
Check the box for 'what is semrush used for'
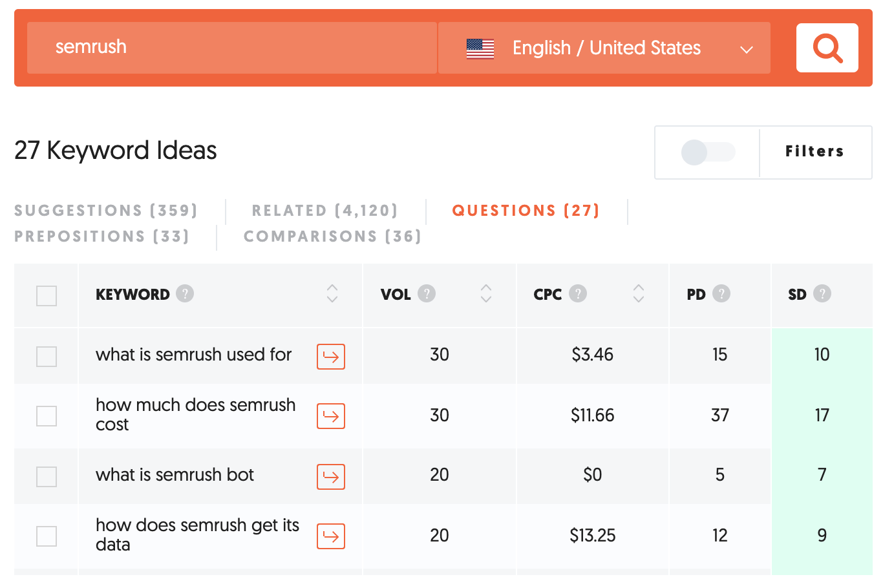click(47, 356)
